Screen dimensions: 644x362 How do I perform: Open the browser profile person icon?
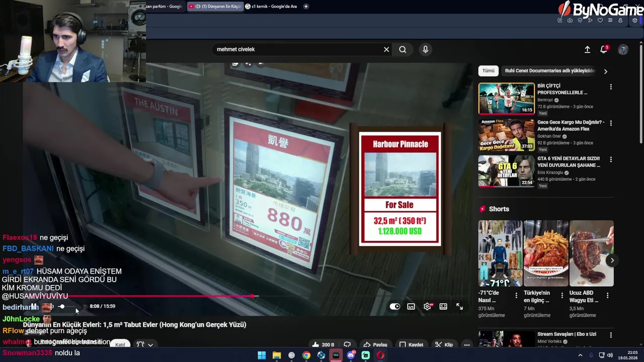point(620,21)
